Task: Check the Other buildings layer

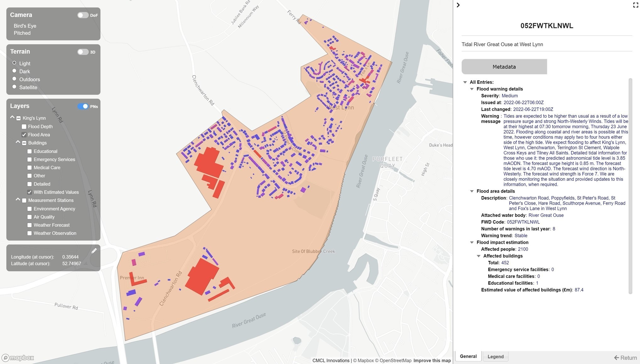Action: (x=30, y=176)
